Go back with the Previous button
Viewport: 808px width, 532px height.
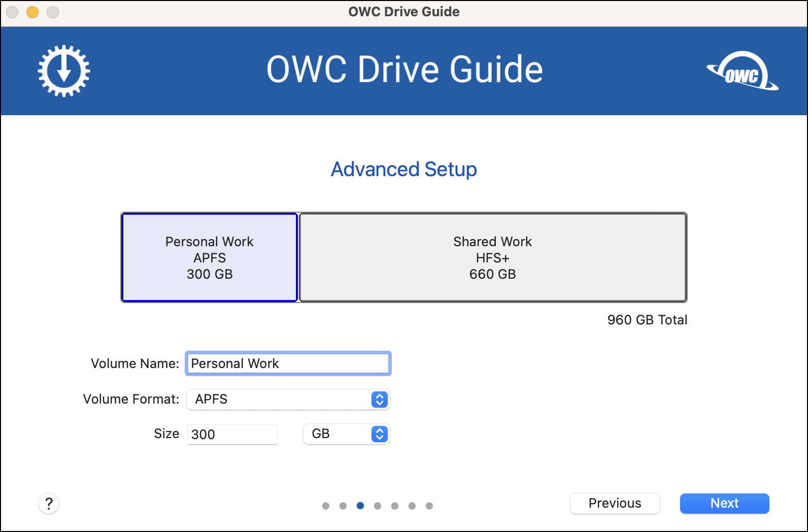[615, 504]
